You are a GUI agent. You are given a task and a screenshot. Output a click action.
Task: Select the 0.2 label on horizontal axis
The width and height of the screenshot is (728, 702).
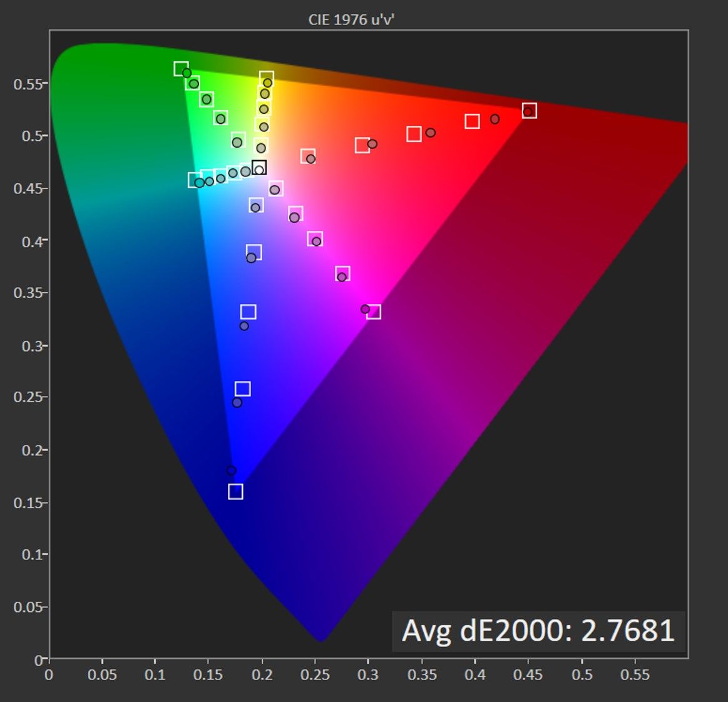pyautogui.click(x=262, y=674)
